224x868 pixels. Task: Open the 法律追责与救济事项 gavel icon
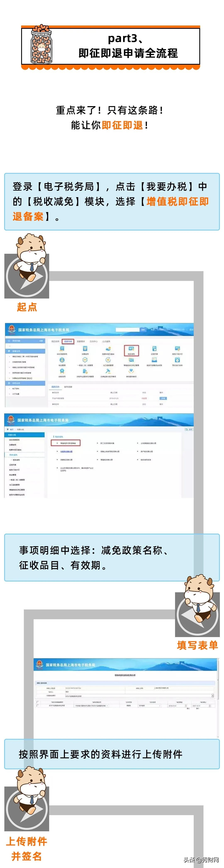108,372
